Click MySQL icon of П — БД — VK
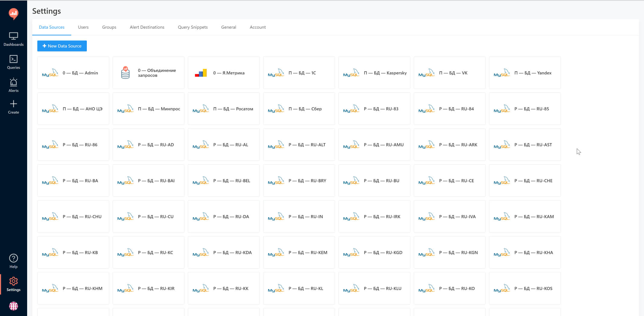This screenshot has height=316, width=644. pyautogui.click(x=427, y=73)
